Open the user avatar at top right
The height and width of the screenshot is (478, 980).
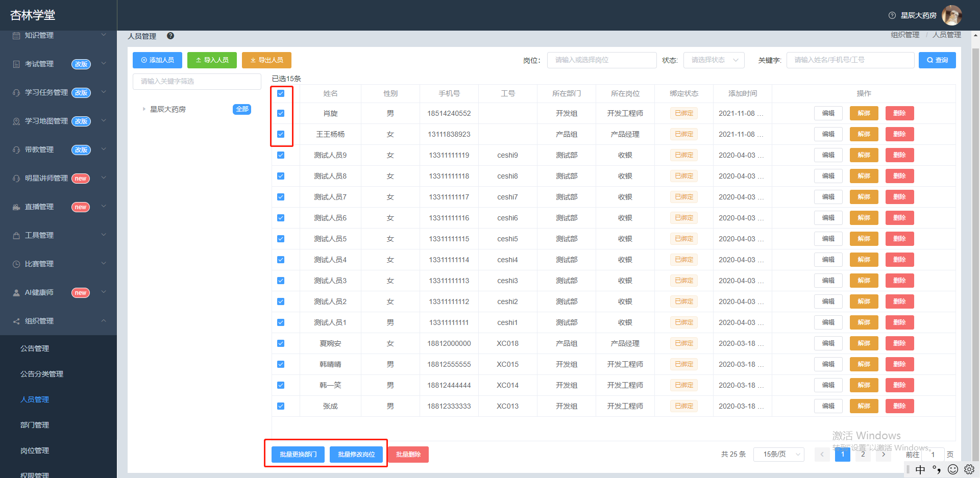point(951,15)
